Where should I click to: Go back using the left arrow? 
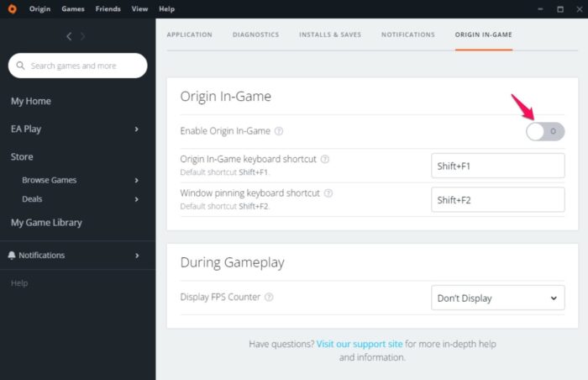[69, 36]
